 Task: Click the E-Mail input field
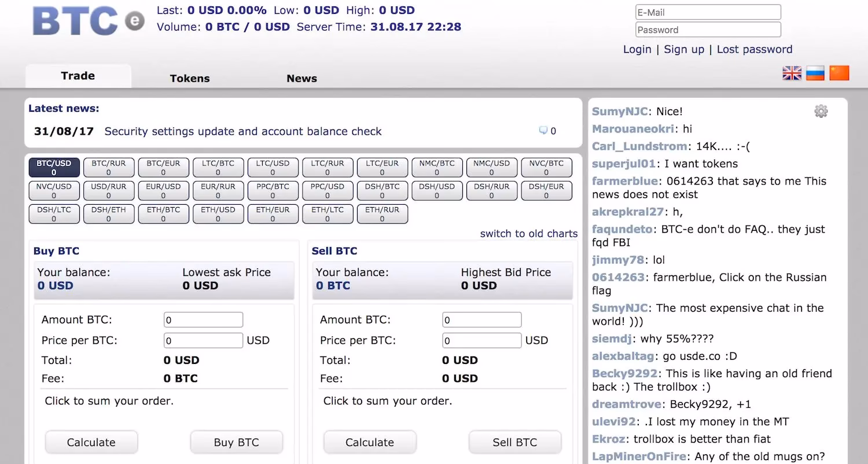point(708,12)
